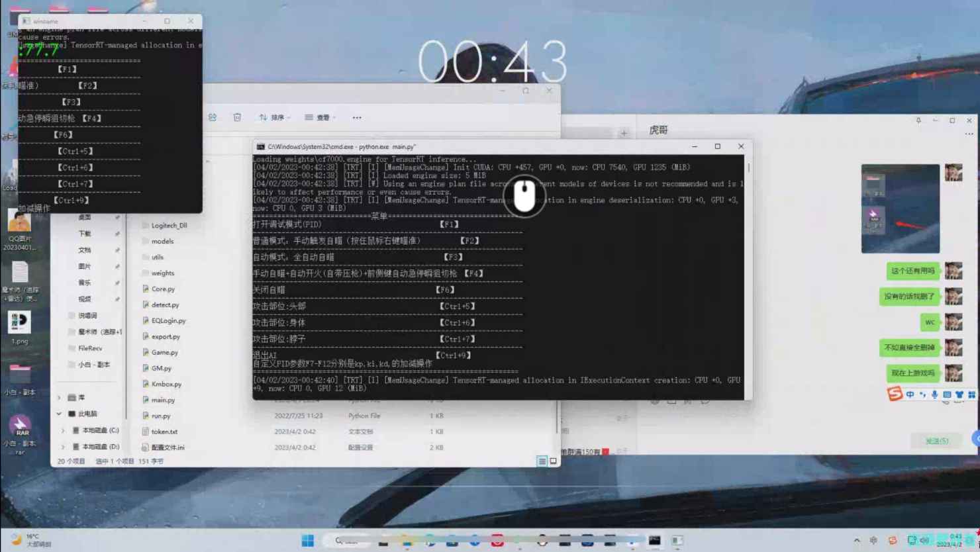This screenshot has height=552, width=980.
Task: Click the cmd window vertical scrollbar
Action: coord(749,276)
